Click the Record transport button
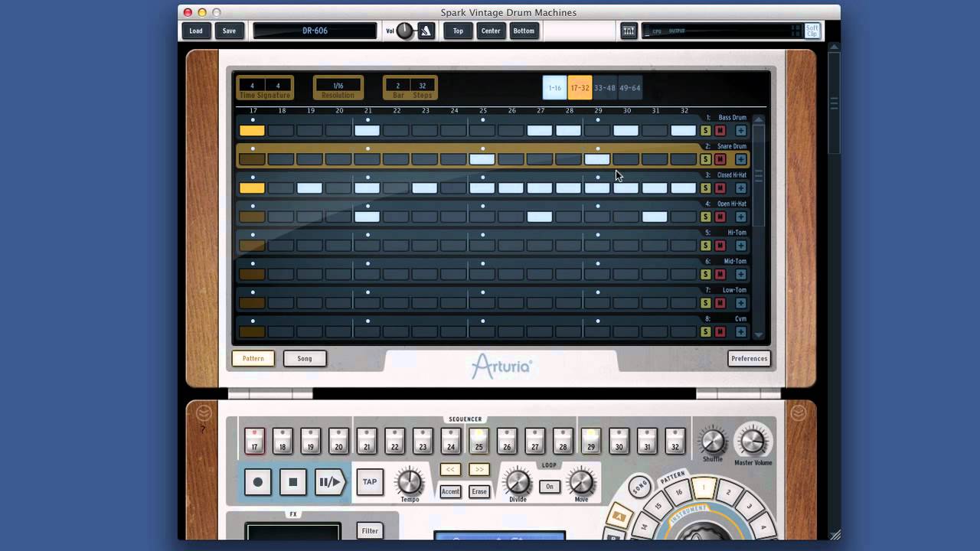This screenshot has height=551, width=980. pyautogui.click(x=258, y=482)
